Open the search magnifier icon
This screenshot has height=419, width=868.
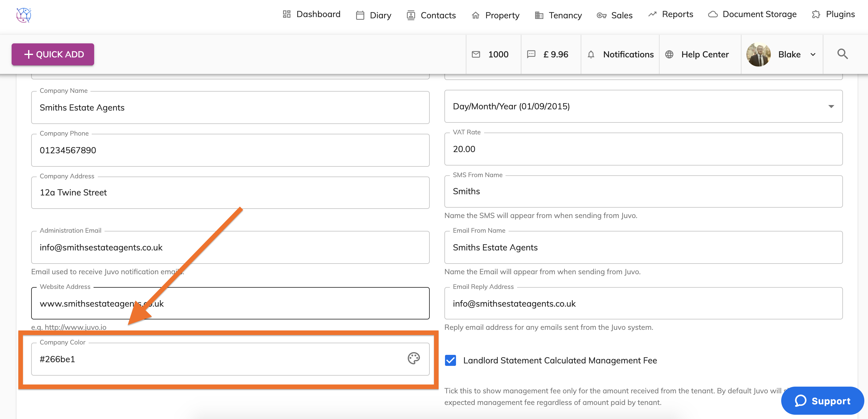(842, 54)
